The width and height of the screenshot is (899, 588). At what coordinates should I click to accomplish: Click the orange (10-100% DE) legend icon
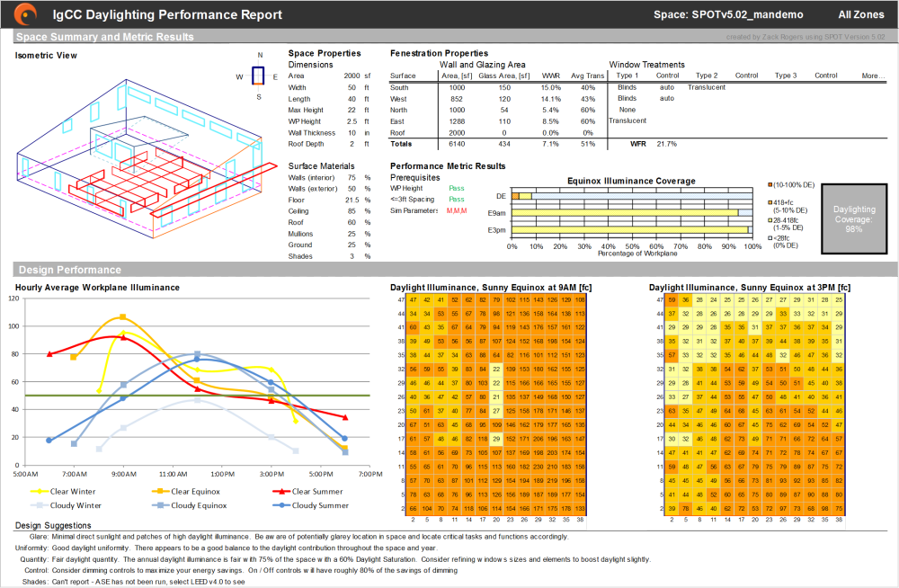click(770, 184)
